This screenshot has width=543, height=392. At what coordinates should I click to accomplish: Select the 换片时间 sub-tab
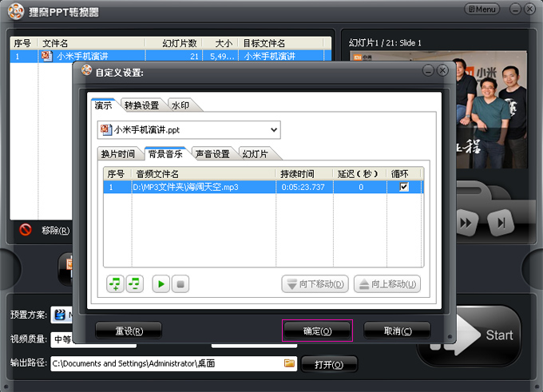click(117, 154)
